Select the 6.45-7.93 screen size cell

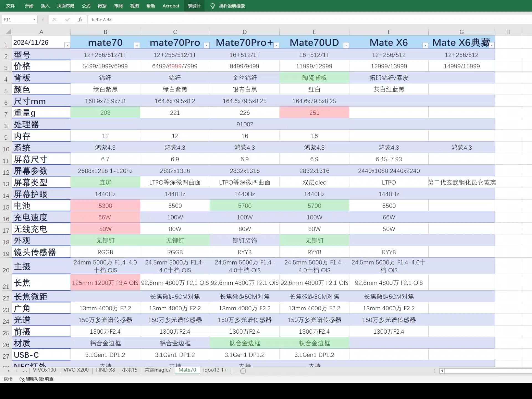pos(389,159)
